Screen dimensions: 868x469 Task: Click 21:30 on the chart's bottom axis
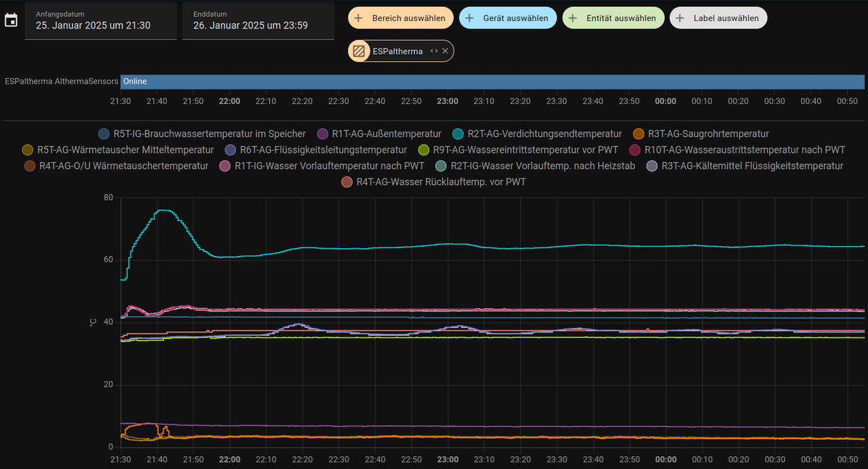click(x=121, y=459)
